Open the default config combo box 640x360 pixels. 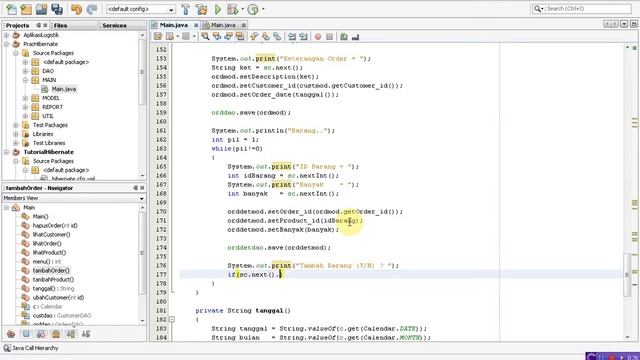click(x=140, y=9)
